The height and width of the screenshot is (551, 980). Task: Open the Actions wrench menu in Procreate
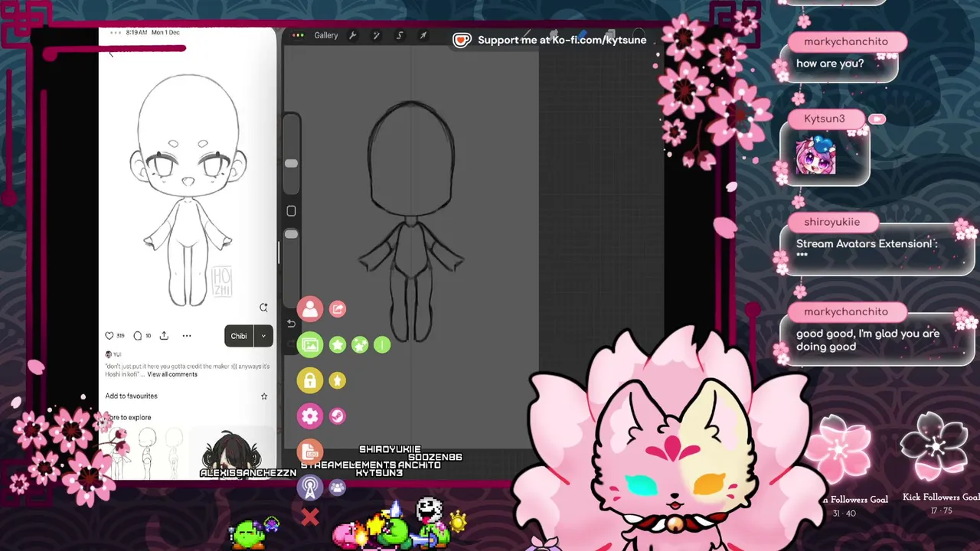(353, 35)
